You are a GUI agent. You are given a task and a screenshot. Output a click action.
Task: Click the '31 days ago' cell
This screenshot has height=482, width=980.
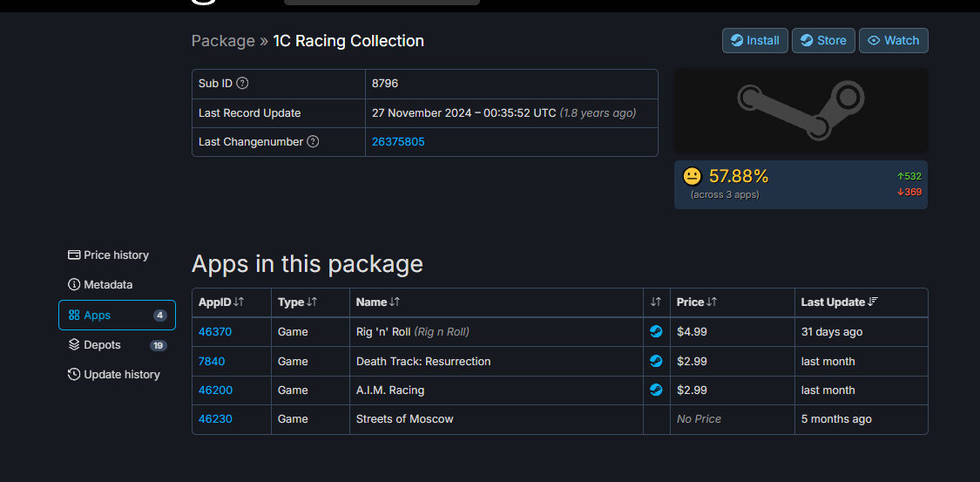point(861,332)
